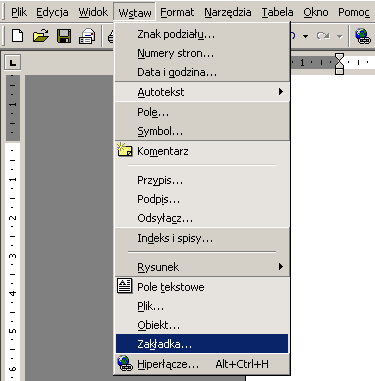The width and height of the screenshot is (375, 381).
Task: Open the redo dropdown arrow
Action: pyautogui.click(x=339, y=36)
